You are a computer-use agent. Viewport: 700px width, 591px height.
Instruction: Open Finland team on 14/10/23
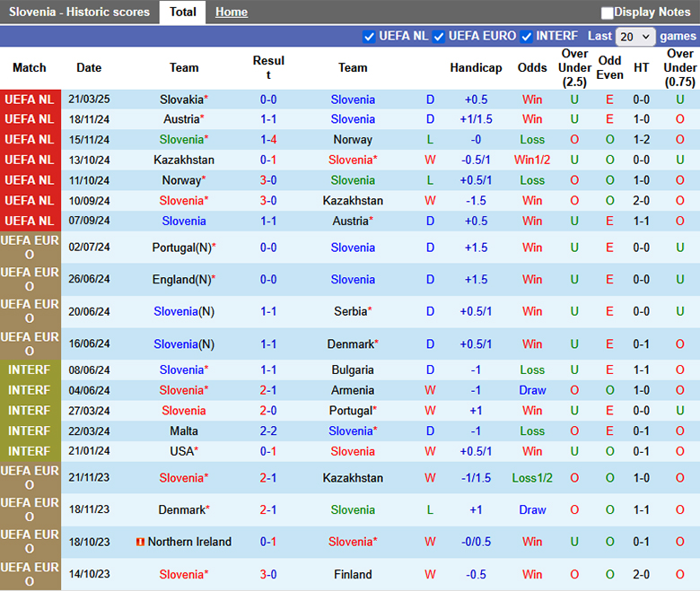(353, 575)
